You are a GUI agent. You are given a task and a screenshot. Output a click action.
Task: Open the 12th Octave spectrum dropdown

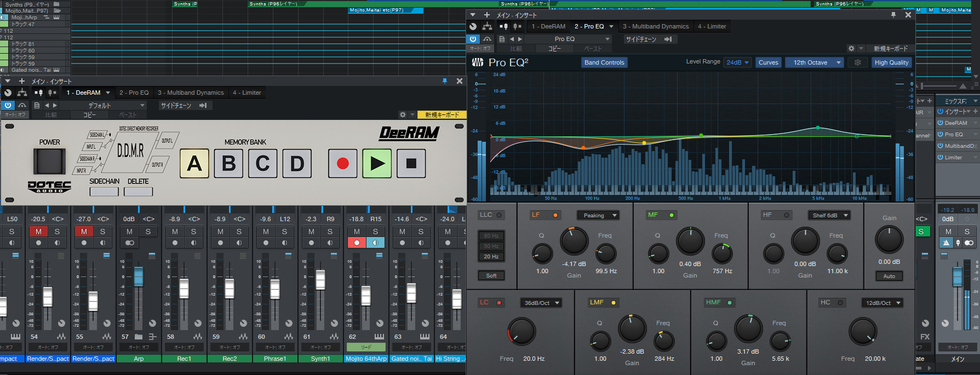click(815, 62)
